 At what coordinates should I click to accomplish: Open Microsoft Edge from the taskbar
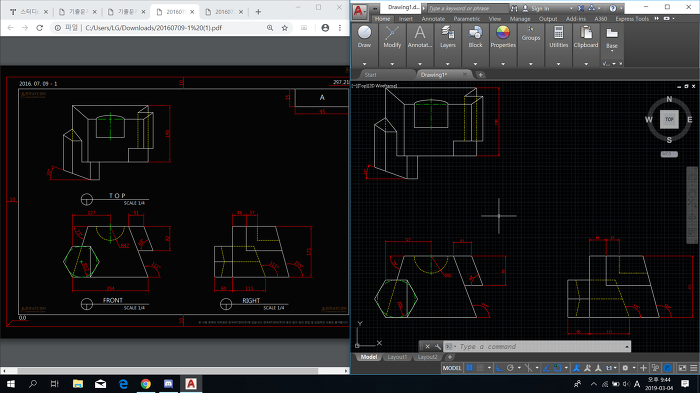pos(123,384)
